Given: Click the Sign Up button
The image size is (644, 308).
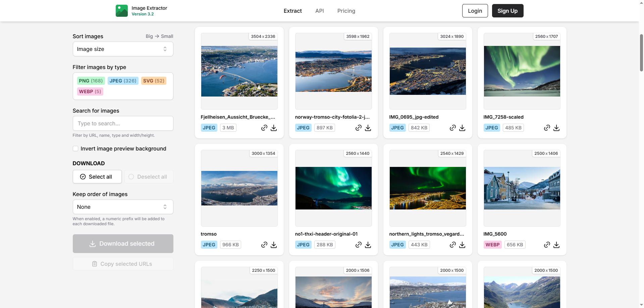Looking at the screenshot, I should tap(507, 11).
